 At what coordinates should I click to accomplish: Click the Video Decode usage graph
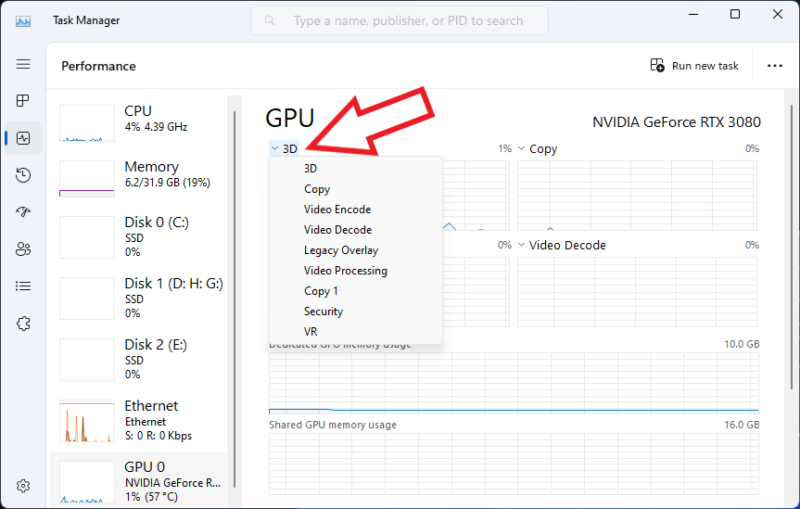click(x=637, y=292)
